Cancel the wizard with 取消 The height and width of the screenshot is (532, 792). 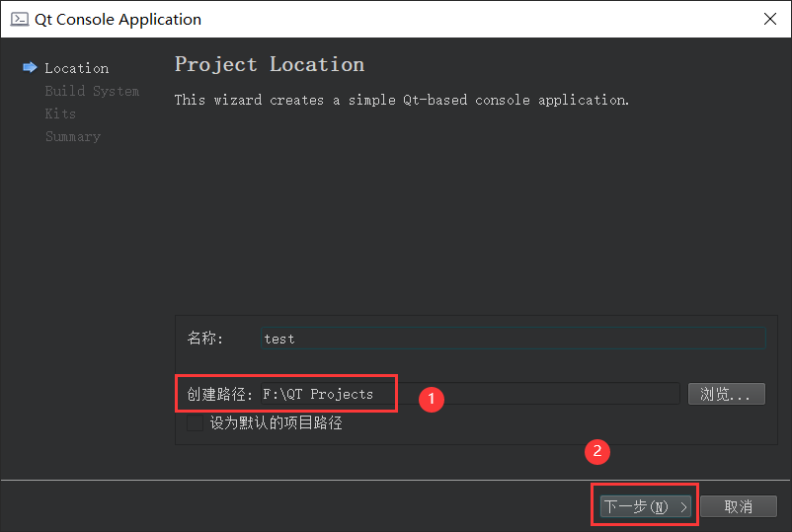coord(739,506)
